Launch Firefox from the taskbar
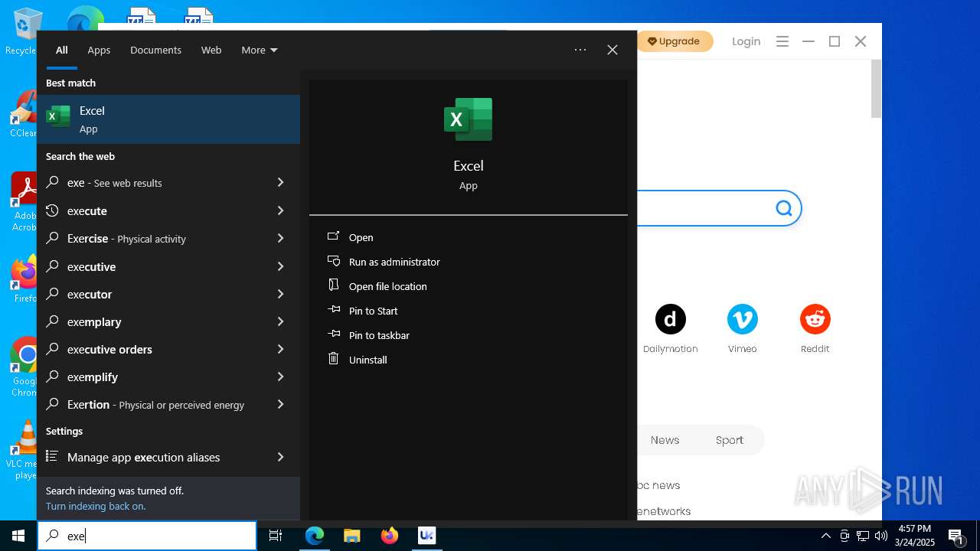 point(389,536)
